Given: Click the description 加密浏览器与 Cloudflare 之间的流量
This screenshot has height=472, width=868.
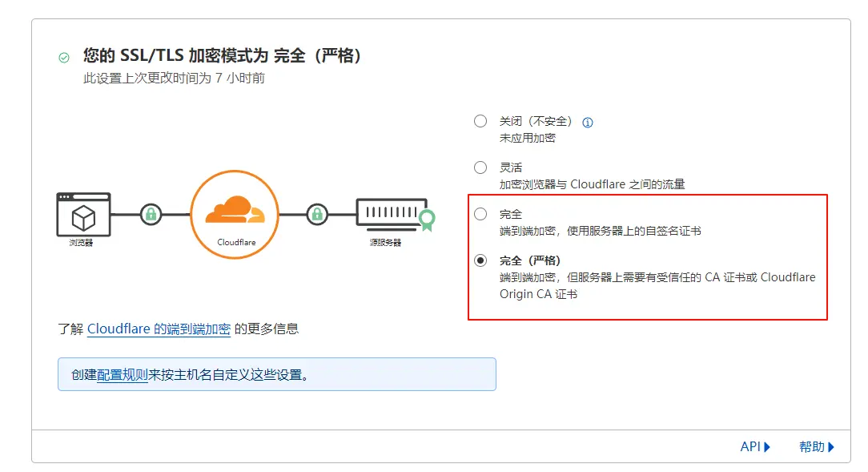Looking at the screenshot, I should 592,184.
